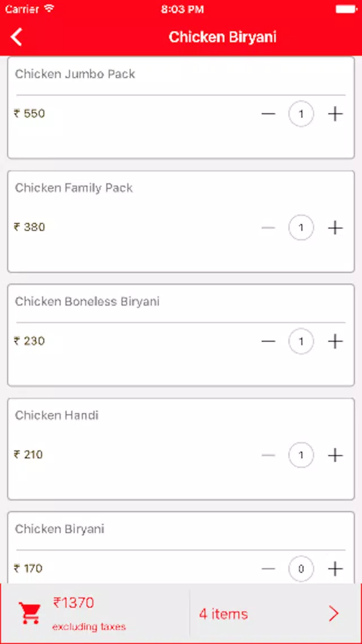
Task: Add one more Chicken Family Pack
Action: pos(335,227)
